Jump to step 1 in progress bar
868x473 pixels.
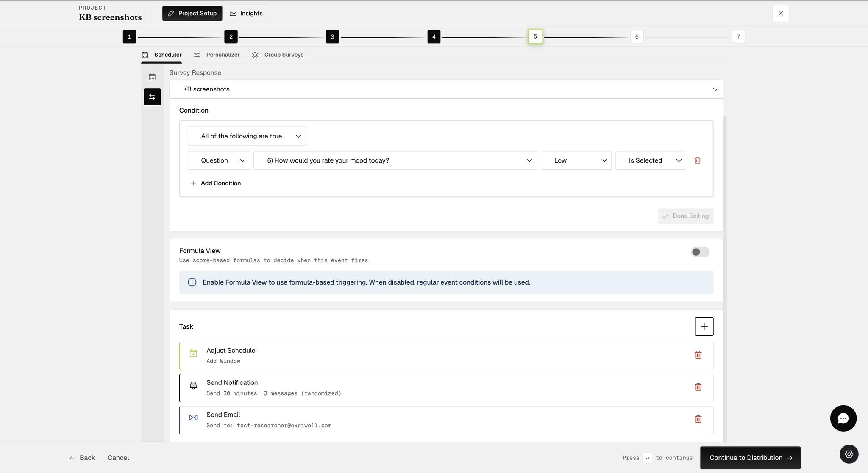click(x=129, y=37)
